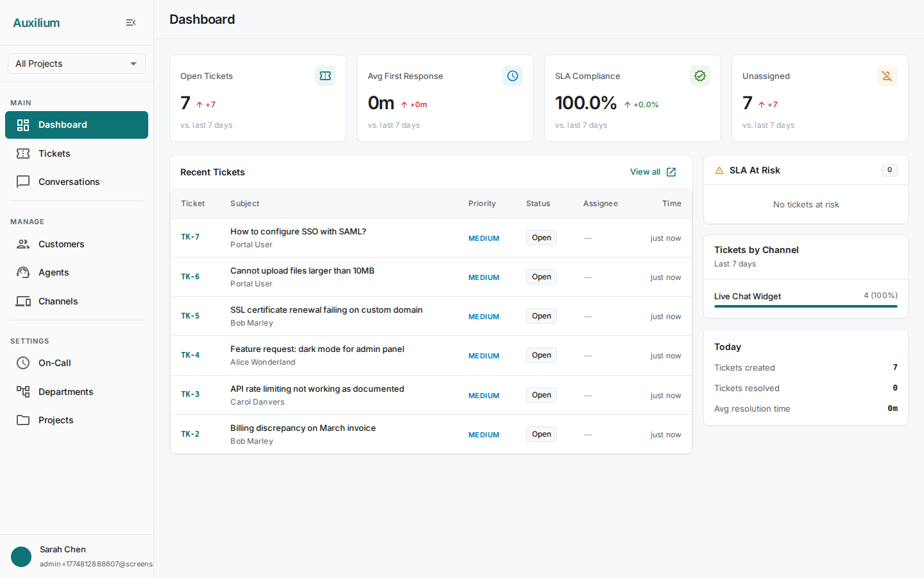Click the SLA Compliance badge icon

[700, 75]
